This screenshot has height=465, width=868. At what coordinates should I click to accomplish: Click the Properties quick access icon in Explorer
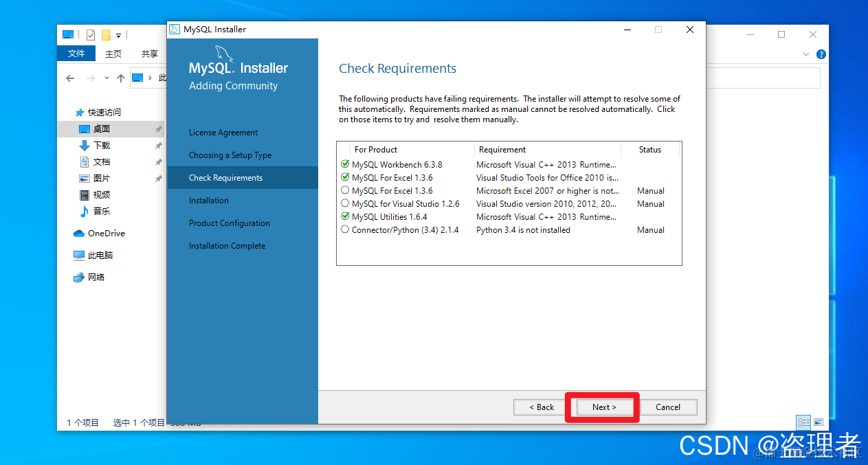pyautogui.click(x=91, y=34)
